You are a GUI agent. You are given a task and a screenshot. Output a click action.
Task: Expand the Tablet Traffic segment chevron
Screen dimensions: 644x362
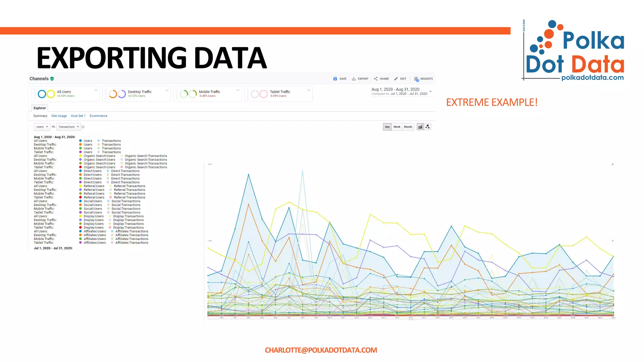click(309, 90)
